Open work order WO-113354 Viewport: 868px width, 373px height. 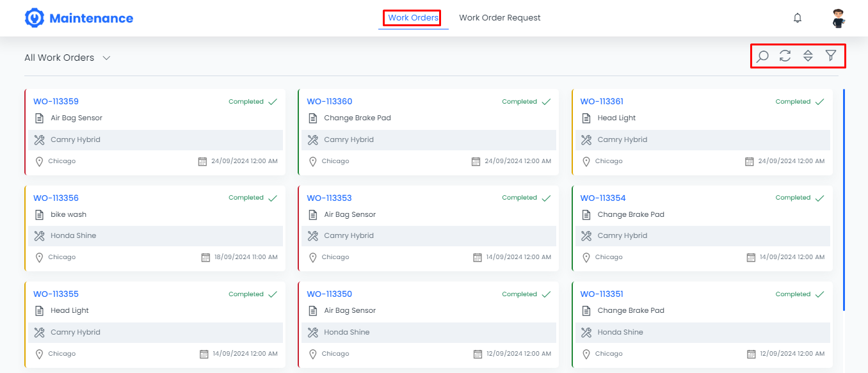[603, 198]
